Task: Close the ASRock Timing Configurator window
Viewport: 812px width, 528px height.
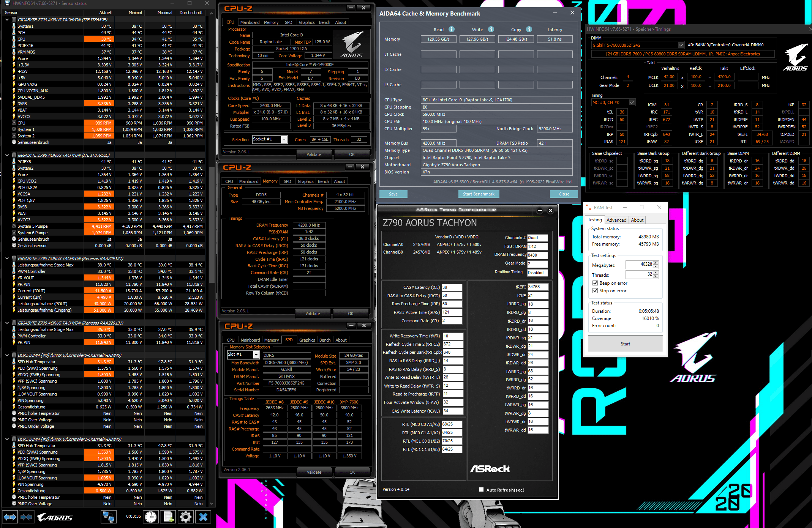Action: (x=550, y=210)
